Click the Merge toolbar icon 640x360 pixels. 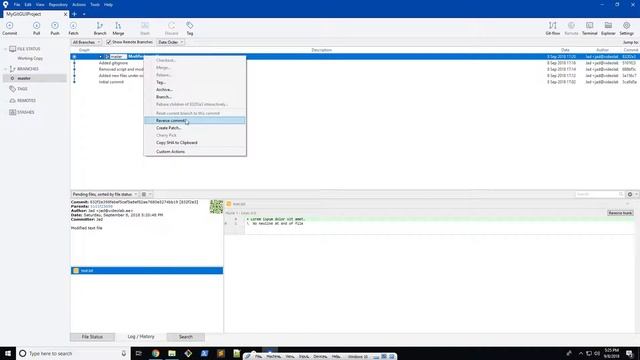click(x=118, y=28)
